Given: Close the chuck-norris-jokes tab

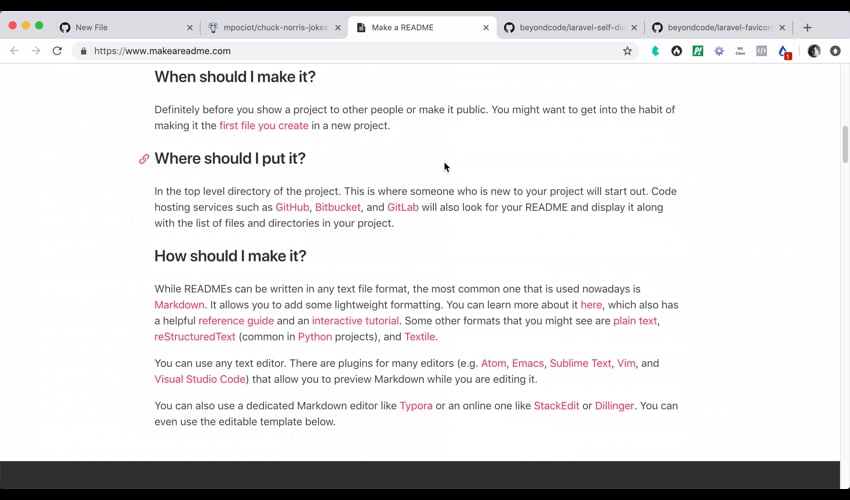Looking at the screenshot, I should coord(338,28).
